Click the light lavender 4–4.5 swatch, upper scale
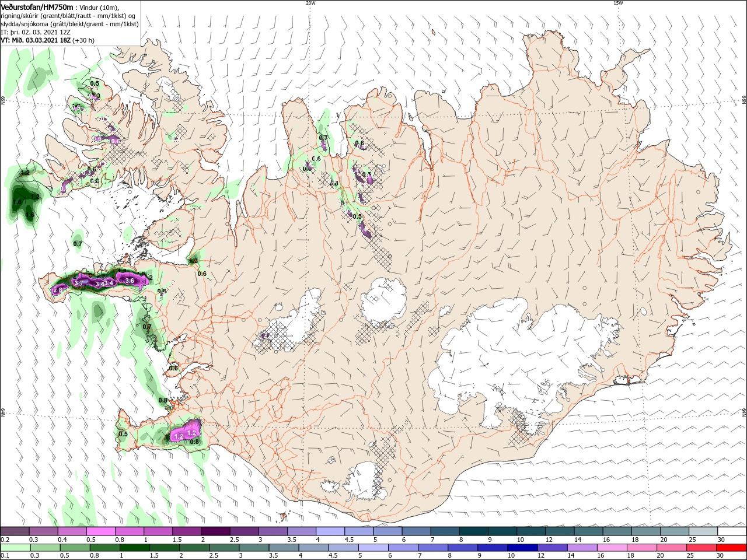Viewport: 747px width, 560px height. [x=331, y=531]
